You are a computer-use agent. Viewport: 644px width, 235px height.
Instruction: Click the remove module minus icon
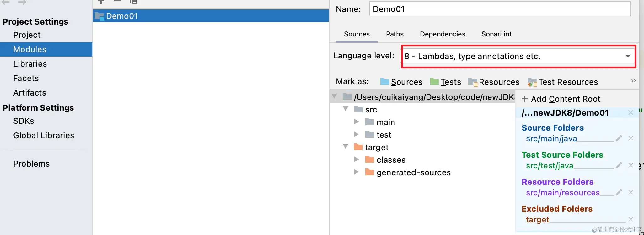(117, 1)
